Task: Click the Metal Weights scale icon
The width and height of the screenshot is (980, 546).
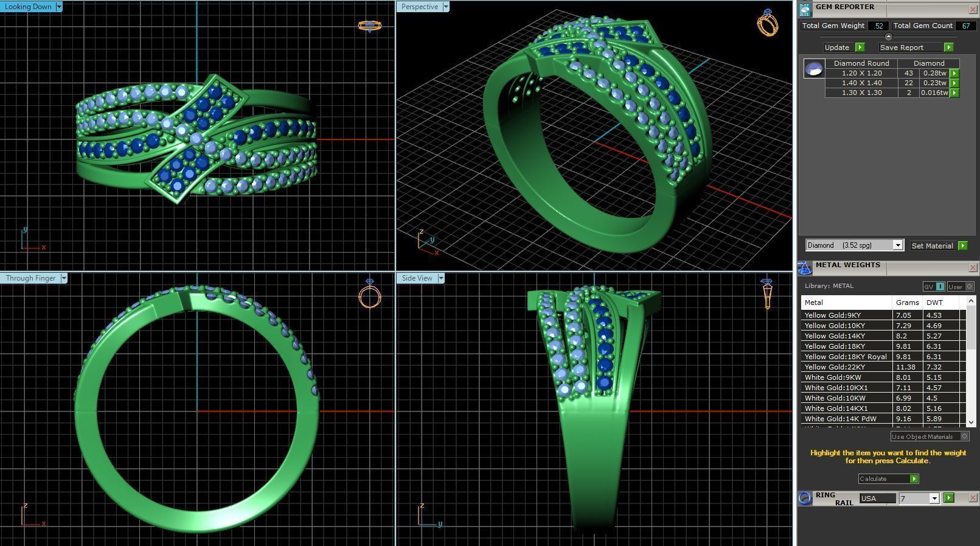Action: (805, 268)
